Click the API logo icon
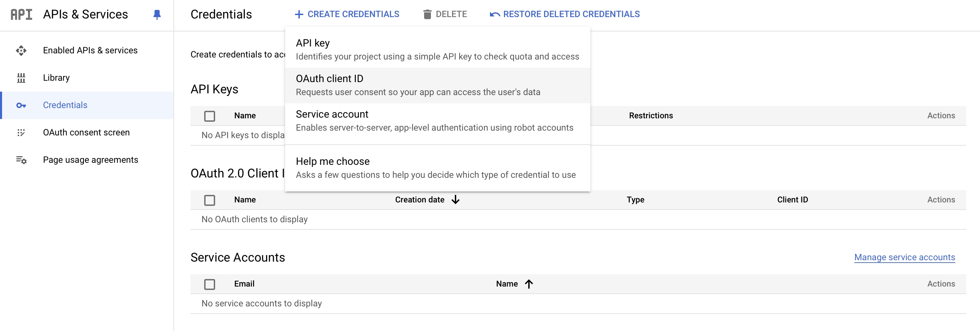The image size is (980, 331). tap(21, 14)
